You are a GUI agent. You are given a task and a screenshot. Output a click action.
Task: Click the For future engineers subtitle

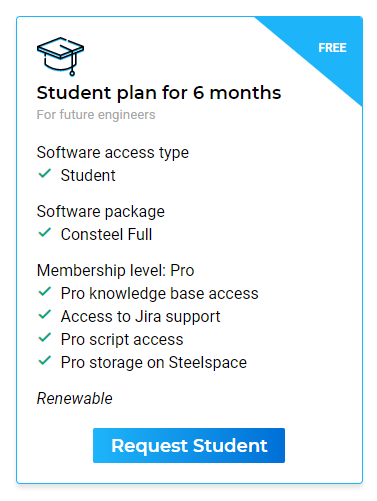[x=96, y=115]
